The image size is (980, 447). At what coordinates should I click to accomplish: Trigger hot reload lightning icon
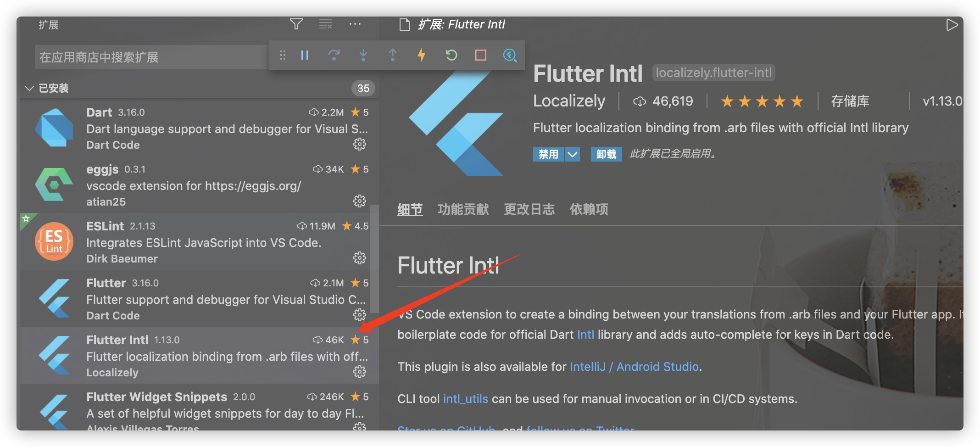coord(422,56)
